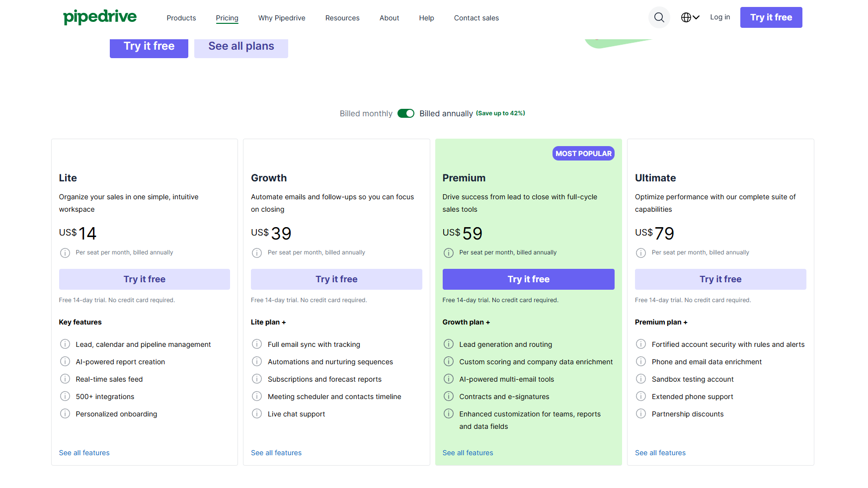Screen dimensions: 868x488
Task: Start the Premium plan free trial
Action: click(529, 279)
